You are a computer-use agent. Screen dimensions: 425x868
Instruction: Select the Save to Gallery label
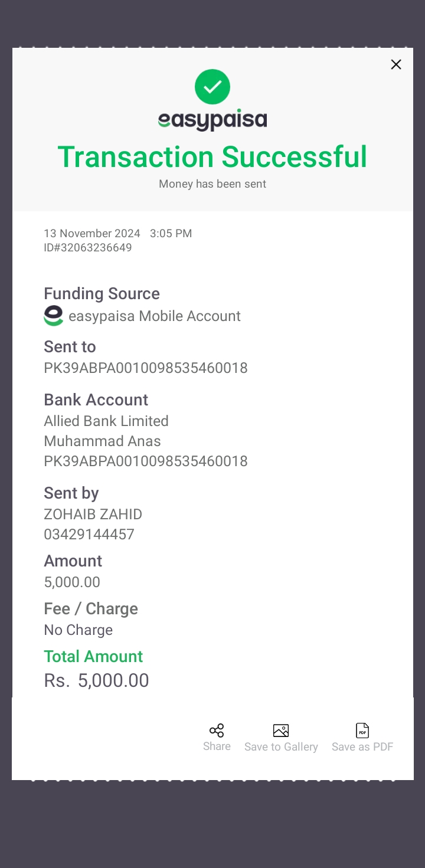coord(281,747)
